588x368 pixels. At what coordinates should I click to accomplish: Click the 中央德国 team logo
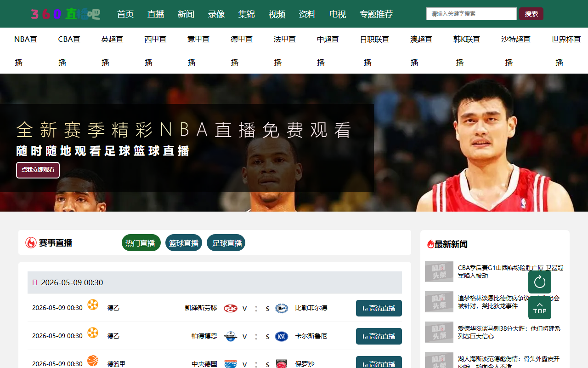pos(231,364)
